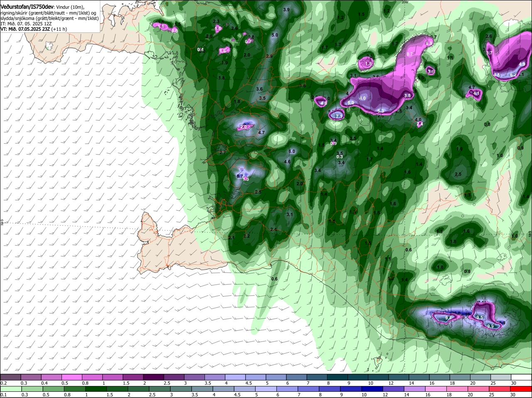
Task: Select bottom-row legend swatch labeled 18, pink
Action: [457, 389]
